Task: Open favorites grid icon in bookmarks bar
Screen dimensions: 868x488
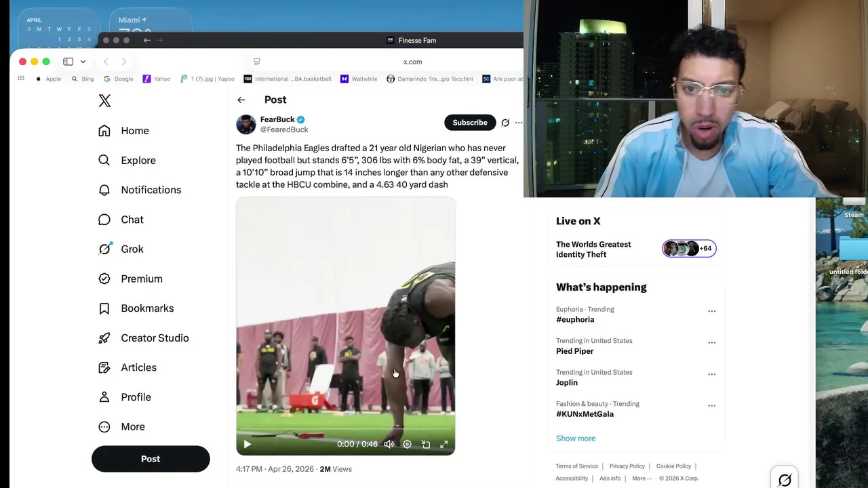Action: (x=21, y=79)
